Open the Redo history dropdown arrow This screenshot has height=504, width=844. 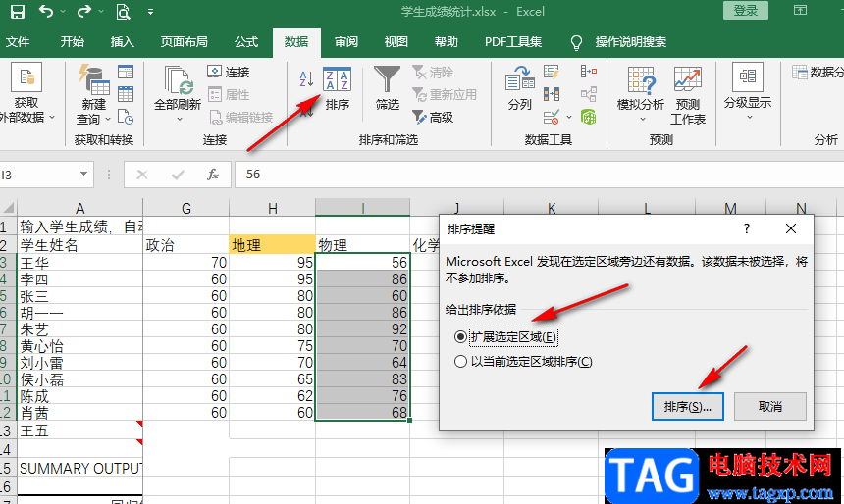point(101,12)
